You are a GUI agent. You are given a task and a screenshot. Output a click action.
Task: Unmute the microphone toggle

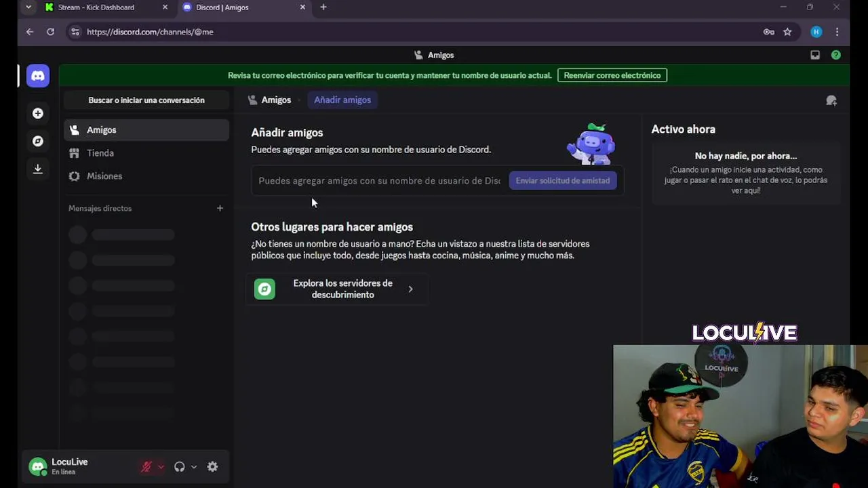pos(146,466)
